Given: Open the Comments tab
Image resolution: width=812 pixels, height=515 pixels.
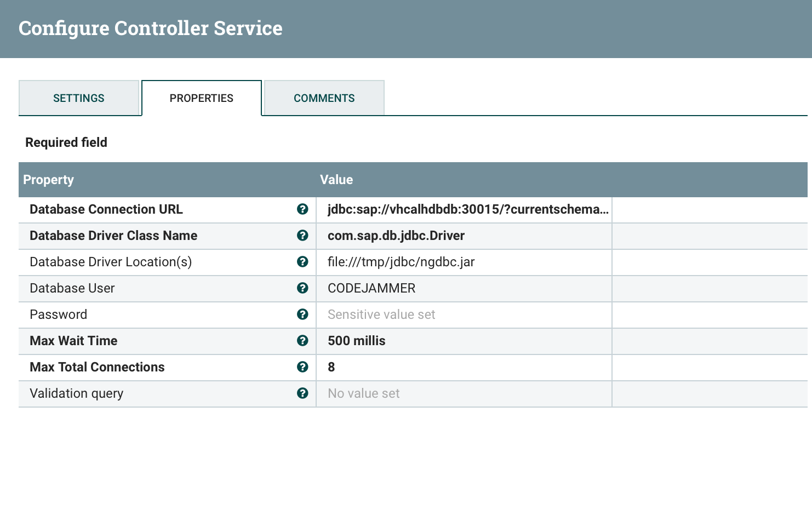Looking at the screenshot, I should 324,98.
